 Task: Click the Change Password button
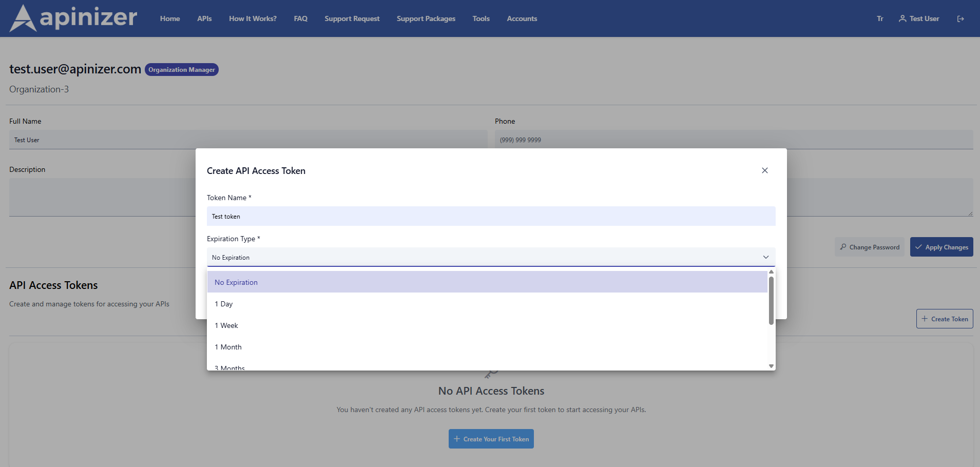pyautogui.click(x=869, y=247)
